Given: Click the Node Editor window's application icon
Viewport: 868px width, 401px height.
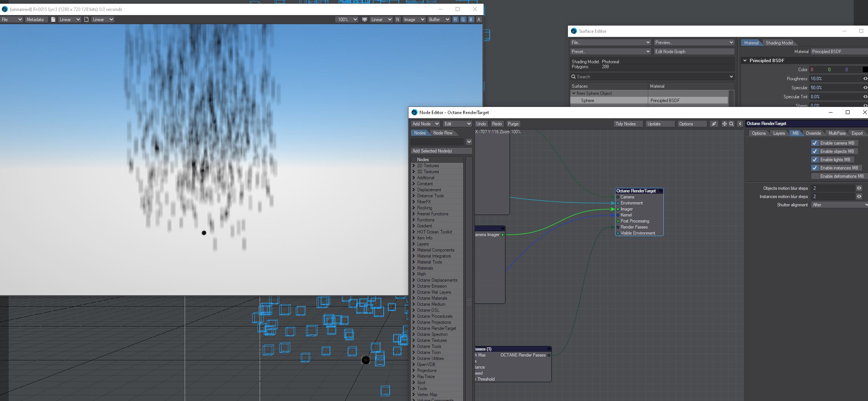Looking at the screenshot, I should click(414, 112).
